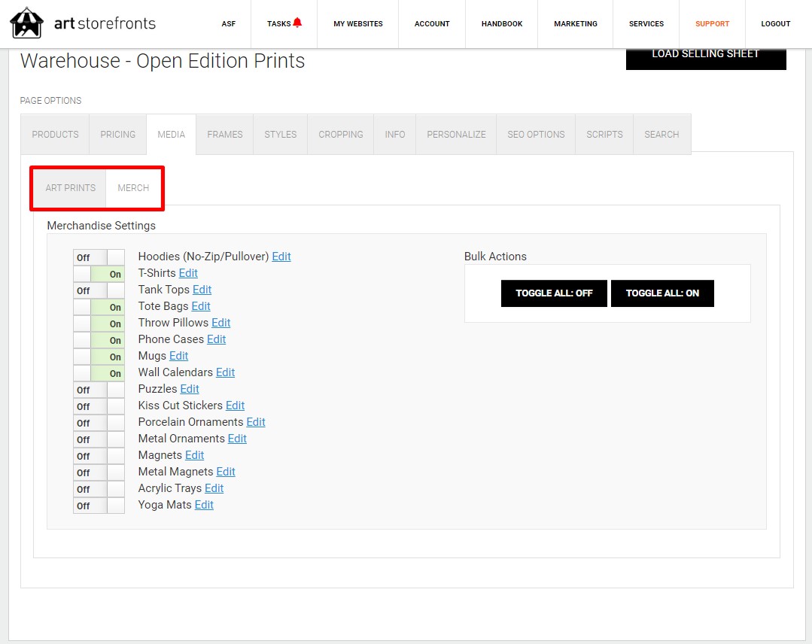Turn on Kiss Cut Stickers toggle
Image resolution: width=812 pixels, height=644 pixels.
tap(99, 406)
